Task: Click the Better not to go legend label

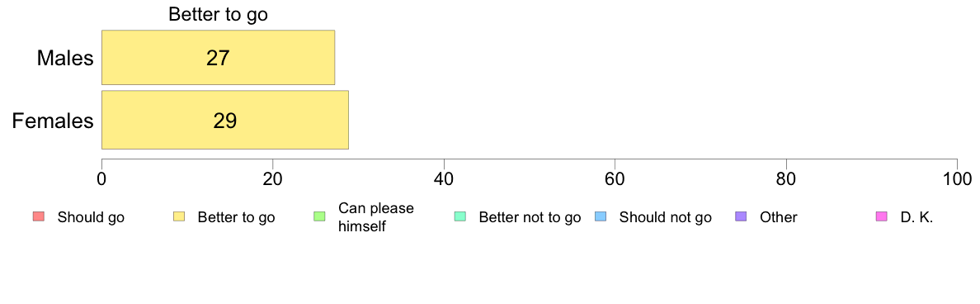Action: 530,218
